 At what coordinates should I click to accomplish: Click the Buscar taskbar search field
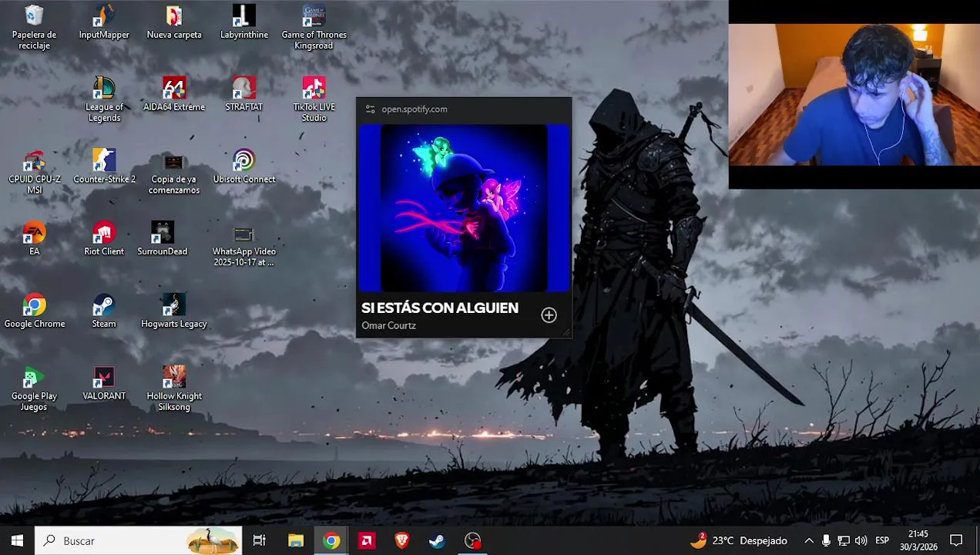coord(139,540)
